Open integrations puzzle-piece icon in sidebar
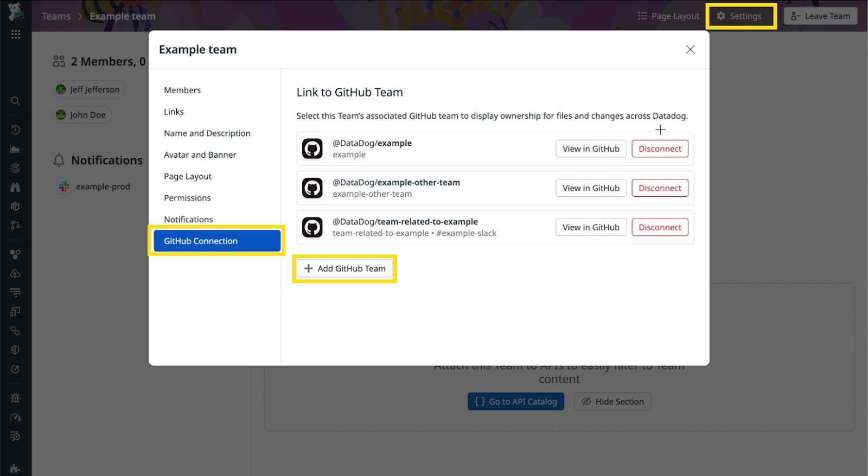Image resolution: width=868 pixels, height=476 pixels. click(x=15, y=469)
